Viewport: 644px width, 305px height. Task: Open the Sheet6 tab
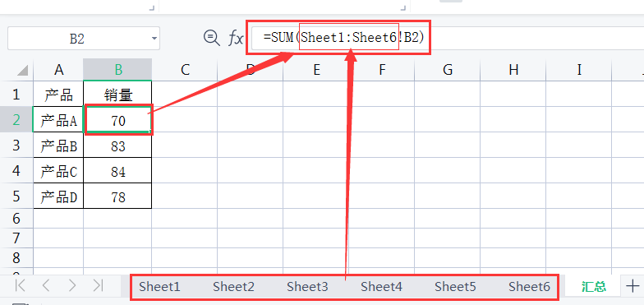pos(529,286)
